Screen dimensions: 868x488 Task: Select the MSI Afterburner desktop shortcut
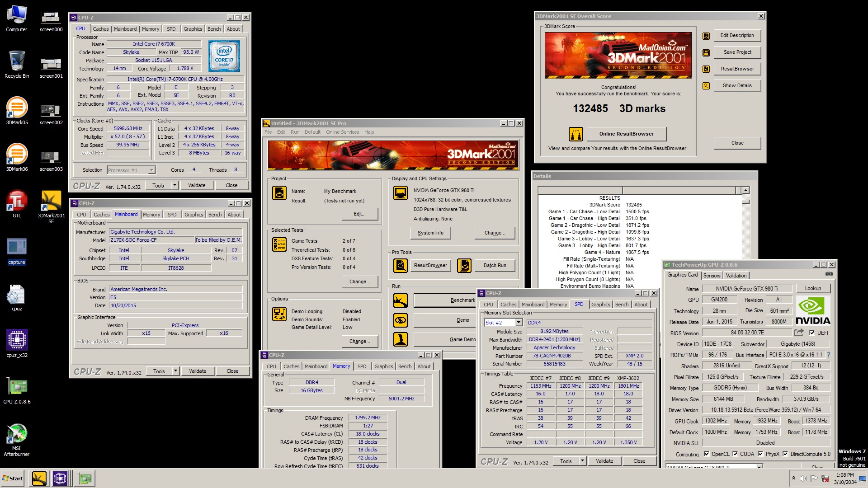[17, 440]
